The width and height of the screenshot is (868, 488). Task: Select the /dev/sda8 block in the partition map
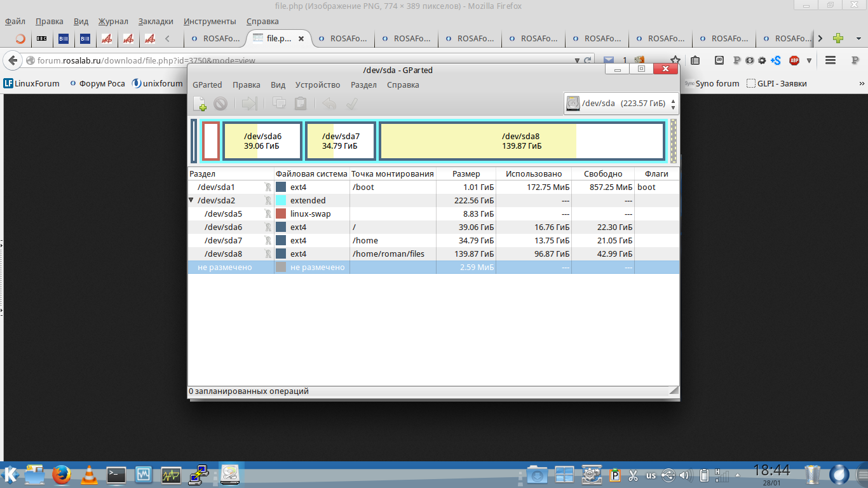(522, 141)
